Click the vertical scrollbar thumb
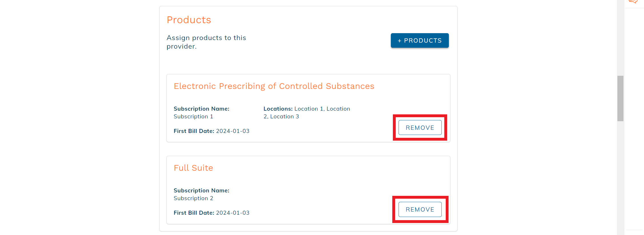644x235 pixels. click(x=620, y=98)
